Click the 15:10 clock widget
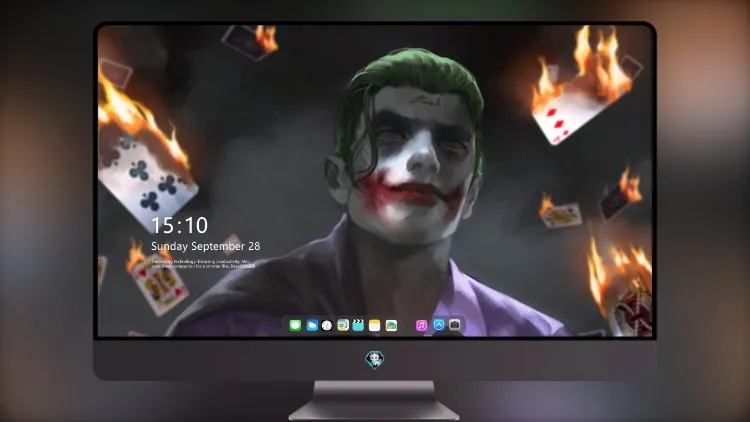This screenshot has width=750, height=422. (x=179, y=225)
